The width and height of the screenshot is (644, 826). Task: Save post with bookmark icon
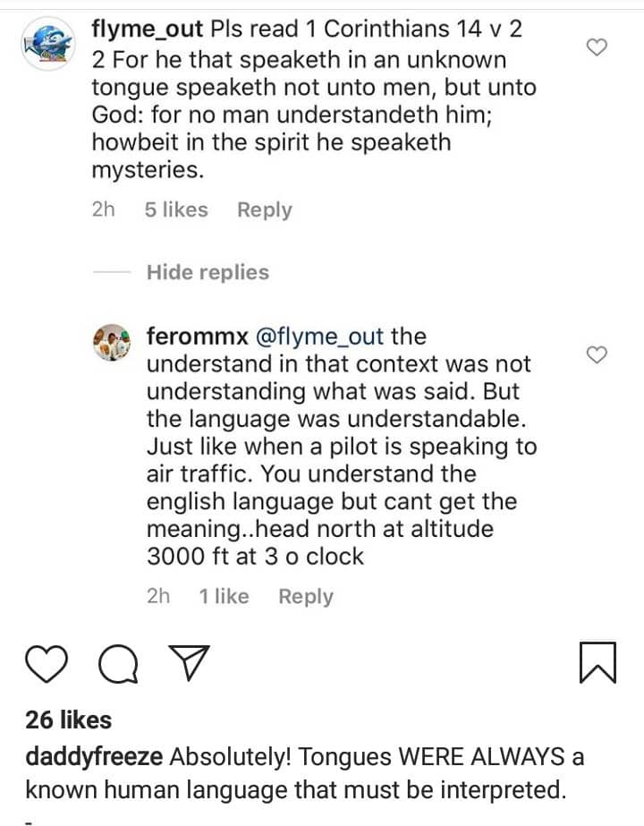(x=597, y=665)
